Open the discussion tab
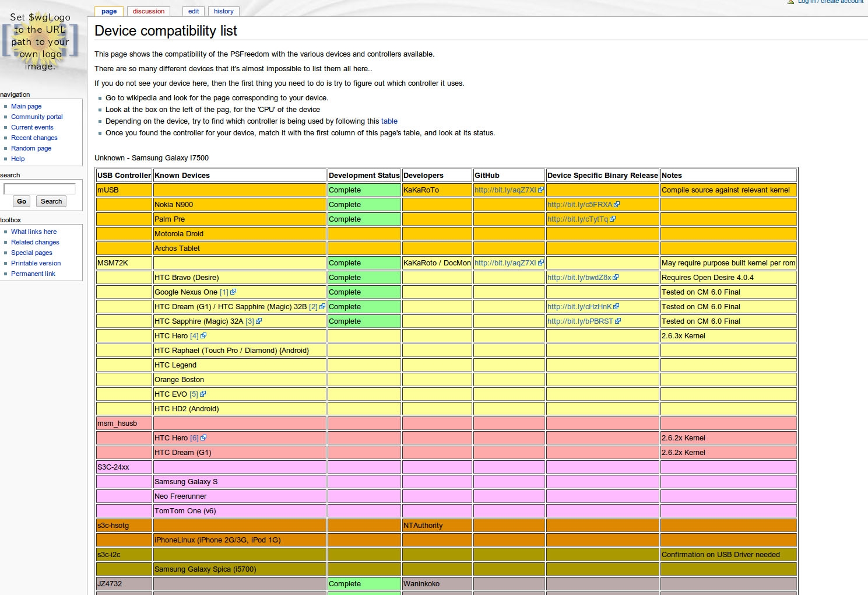The image size is (868, 595). pyautogui.click(x=149, y=11)
